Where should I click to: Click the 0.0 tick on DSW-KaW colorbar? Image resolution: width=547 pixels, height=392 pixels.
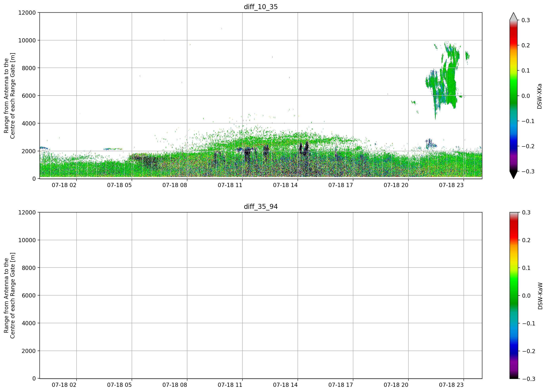pos(526,295)
